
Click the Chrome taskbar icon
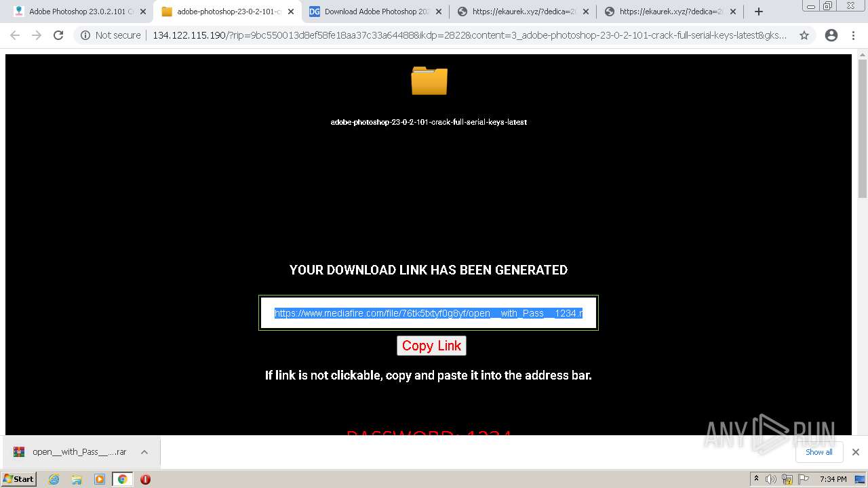point(122,479)
